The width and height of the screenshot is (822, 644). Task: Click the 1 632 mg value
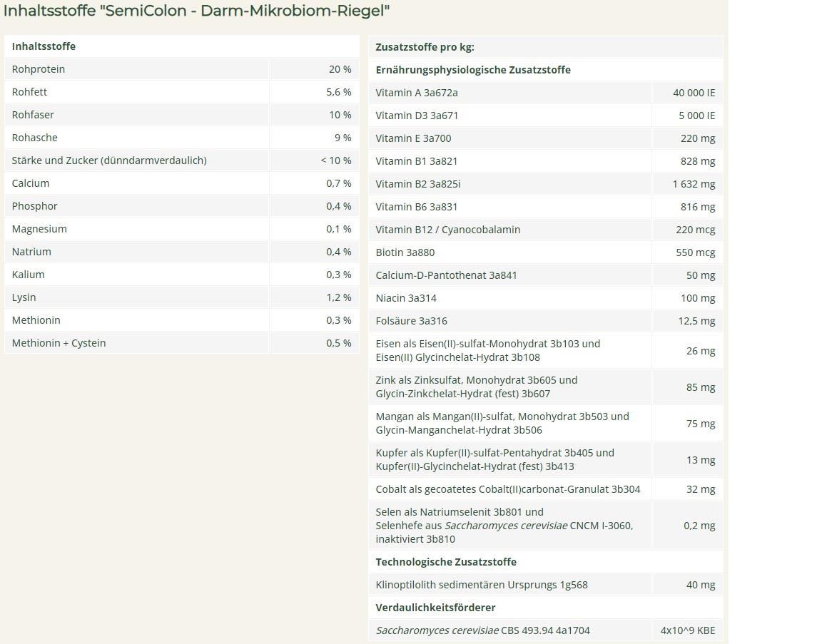click(x=694, y=183)
